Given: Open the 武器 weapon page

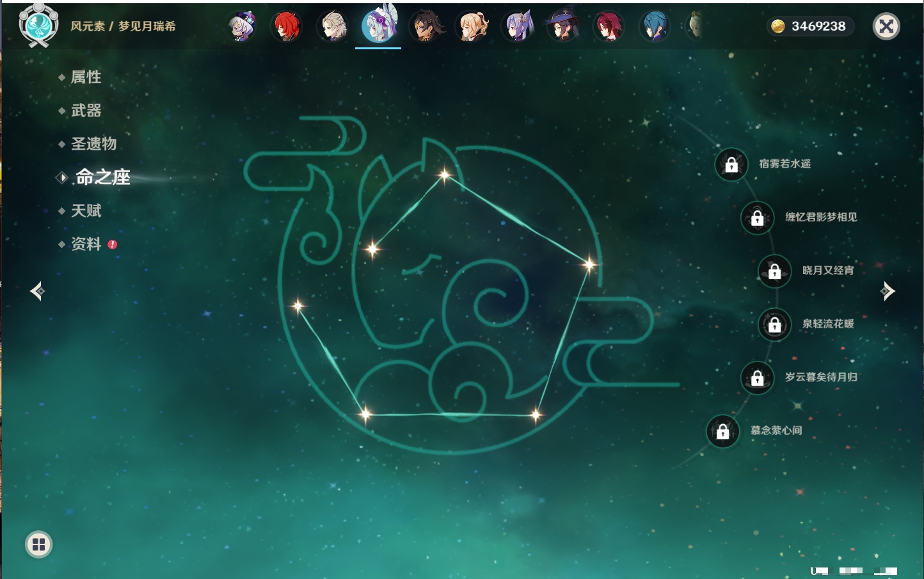Looking at the screenshot, I should point(86,111).
